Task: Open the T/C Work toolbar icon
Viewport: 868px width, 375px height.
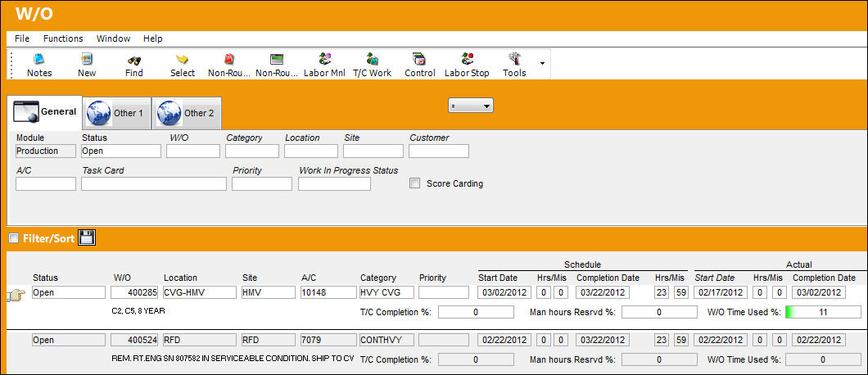Action: [x=372, y=59]
